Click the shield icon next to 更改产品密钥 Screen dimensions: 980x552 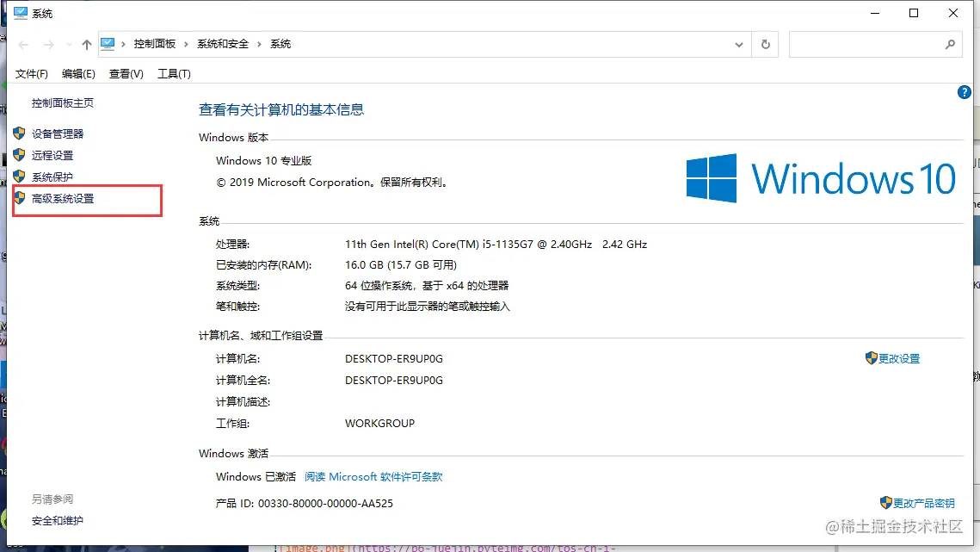pyautogui.click(x=885, y=503)
